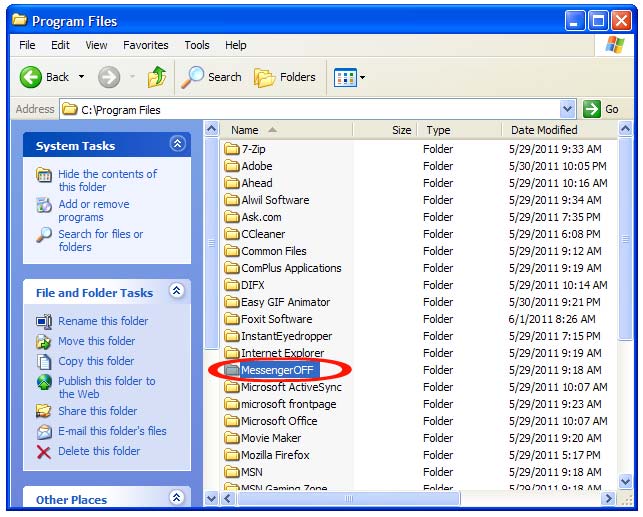Click the Publish globe icon
The width and height of the screenshot is (643, 517).
(x=44, y=382)
